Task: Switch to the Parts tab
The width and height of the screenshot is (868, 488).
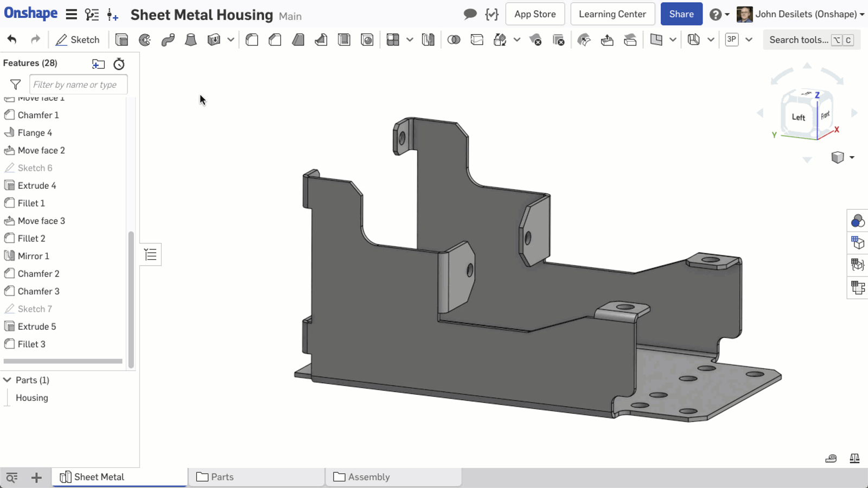Action: (x=256, y=477)
